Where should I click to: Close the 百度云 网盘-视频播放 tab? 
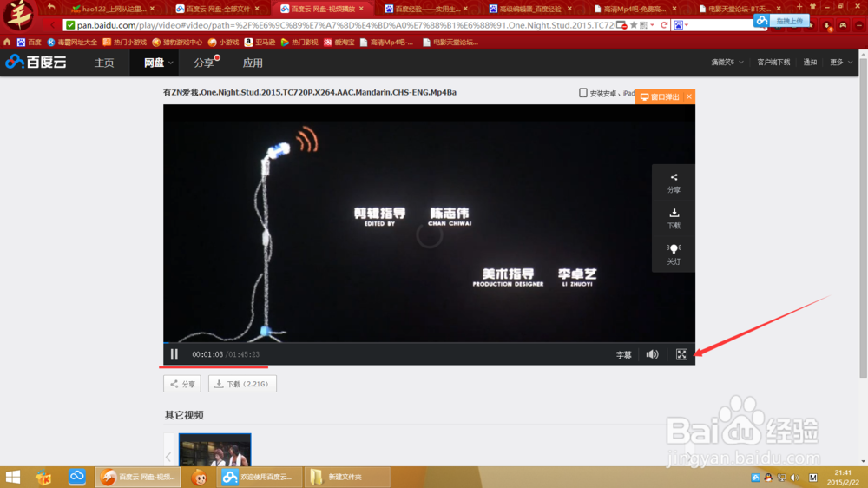tap(361, 9)
